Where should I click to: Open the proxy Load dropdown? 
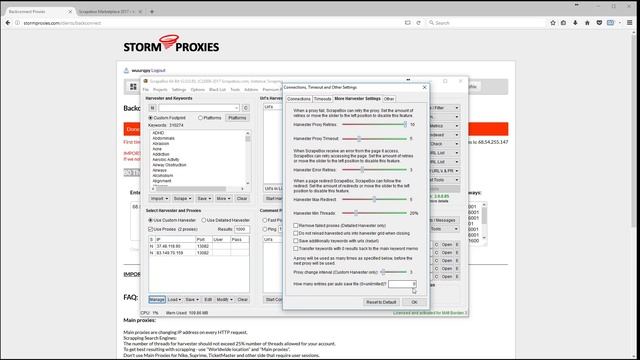pos(174,300)
